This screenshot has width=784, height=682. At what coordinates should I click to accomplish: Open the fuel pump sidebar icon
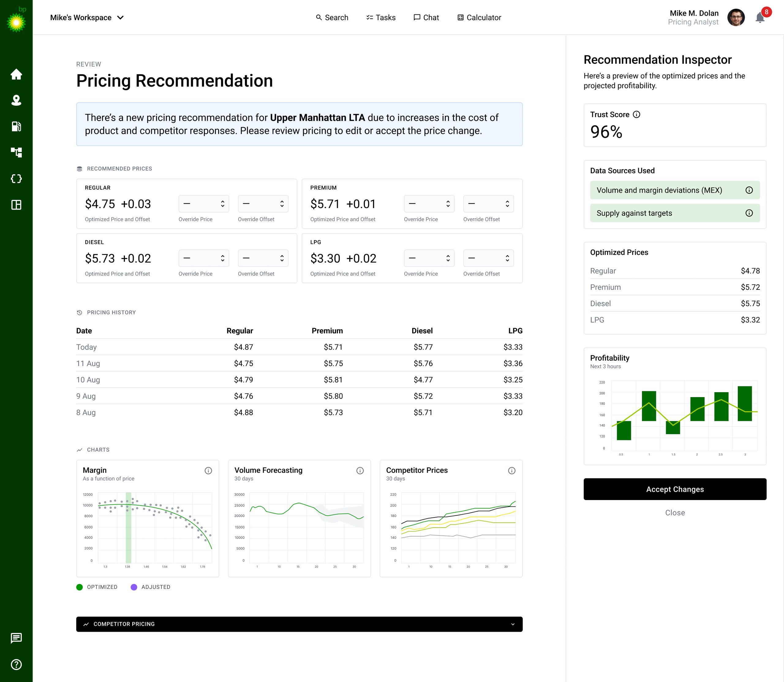16,126
